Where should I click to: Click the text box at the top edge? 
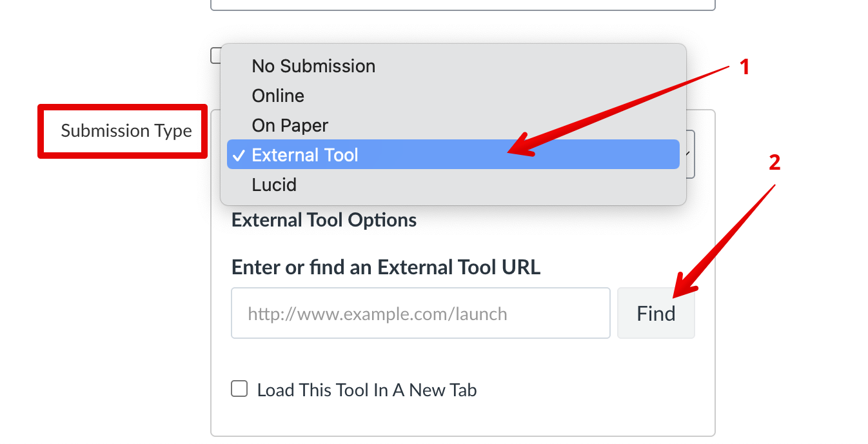[462, 5]
